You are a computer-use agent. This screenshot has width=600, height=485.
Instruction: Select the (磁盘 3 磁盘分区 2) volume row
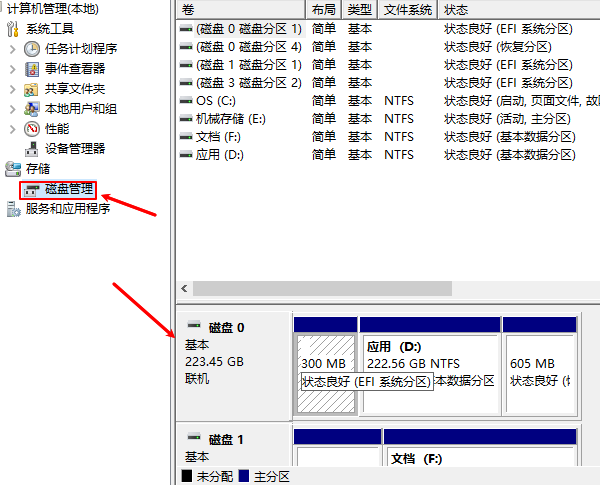388,83
